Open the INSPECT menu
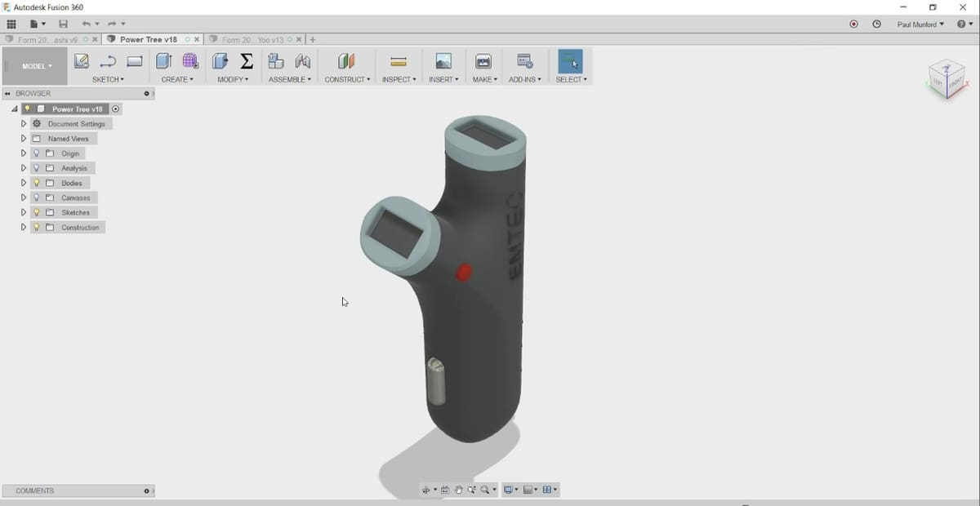The image size is (980, 506). pos(399,79)
